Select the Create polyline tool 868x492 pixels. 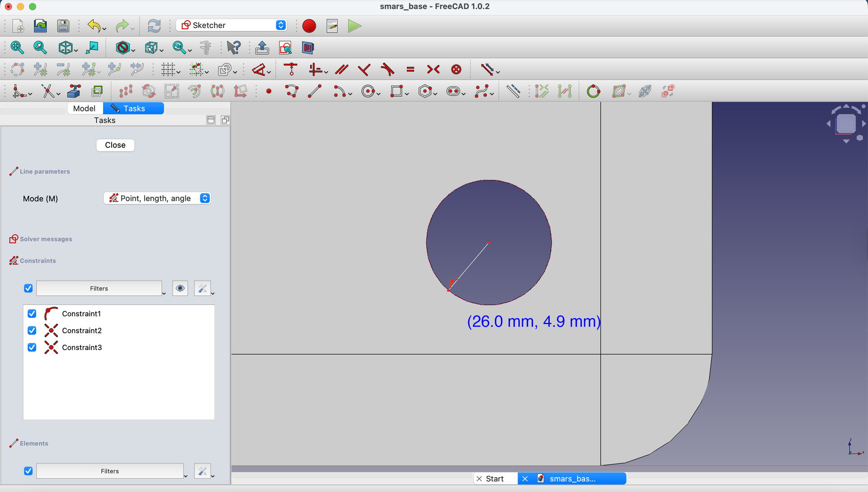point(292,91)
